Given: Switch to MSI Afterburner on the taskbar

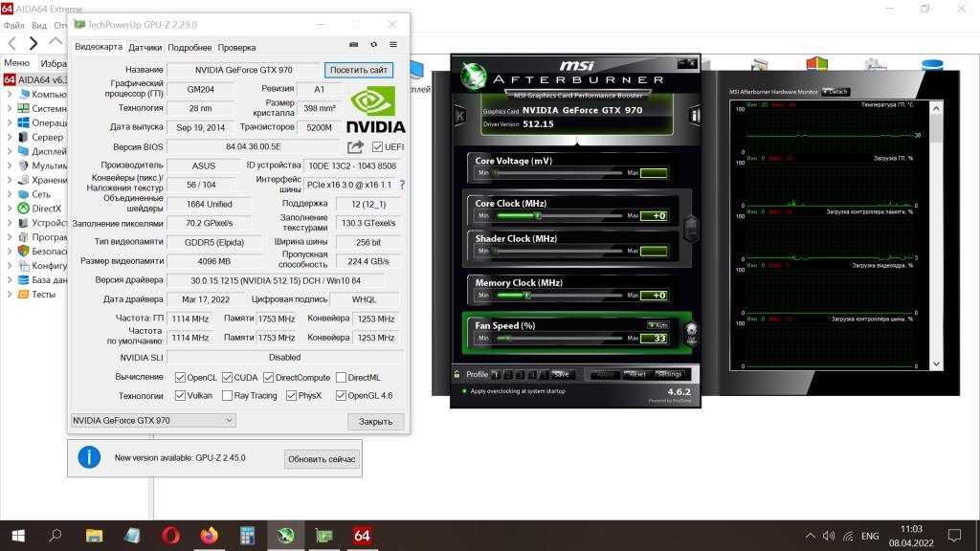Looking at the screenshot, I should coord(285,536).
